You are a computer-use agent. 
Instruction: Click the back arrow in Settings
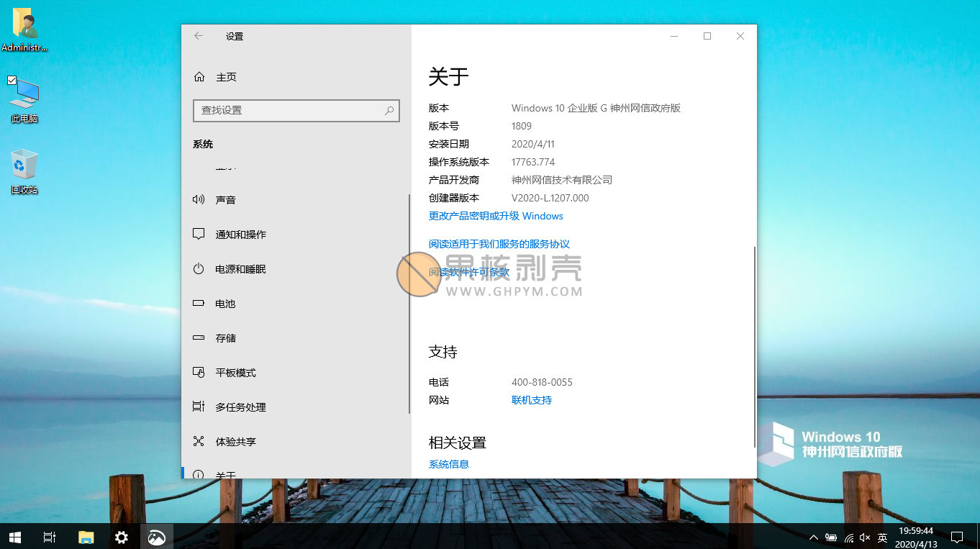coord(199,36)
